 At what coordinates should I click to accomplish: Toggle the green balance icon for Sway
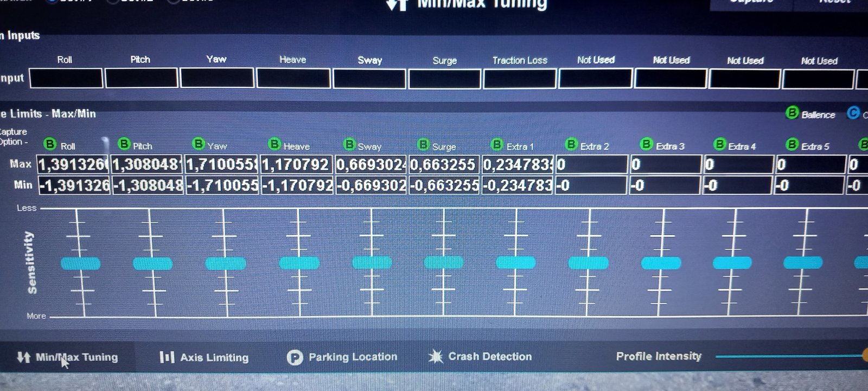(349, 145)
